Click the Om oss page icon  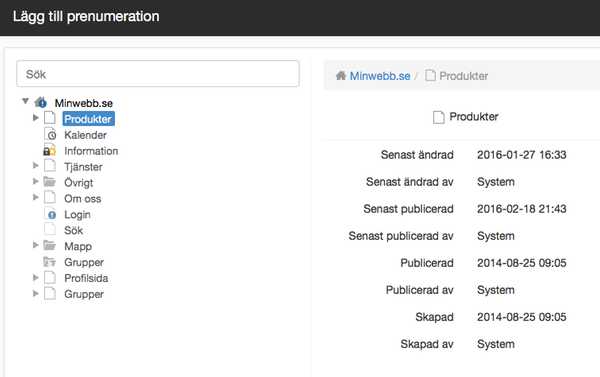50,197
